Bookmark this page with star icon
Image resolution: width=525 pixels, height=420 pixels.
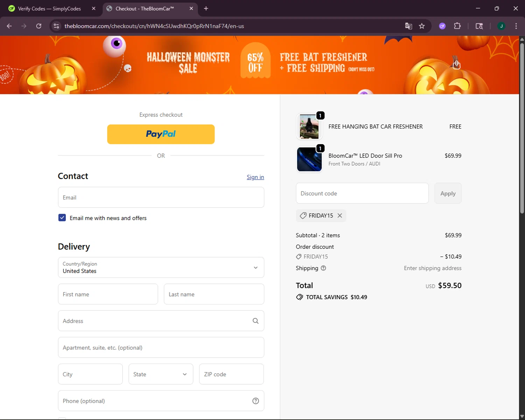[422, 26]
